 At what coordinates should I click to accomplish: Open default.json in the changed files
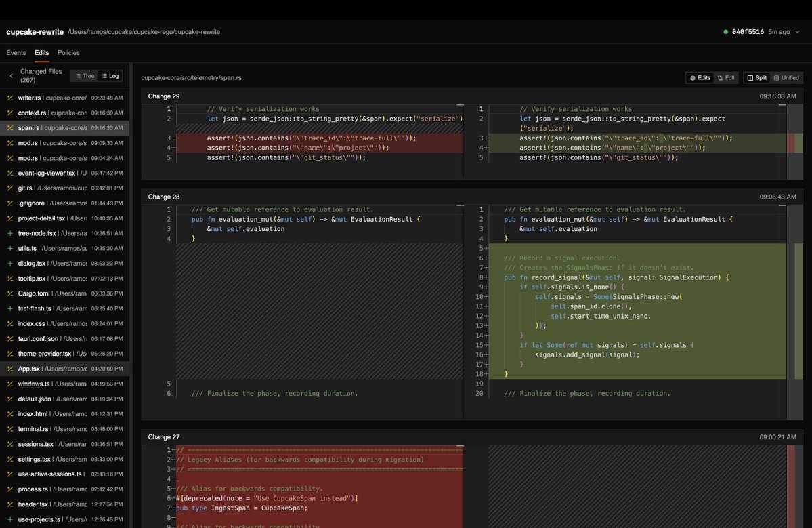pos(65,399)
